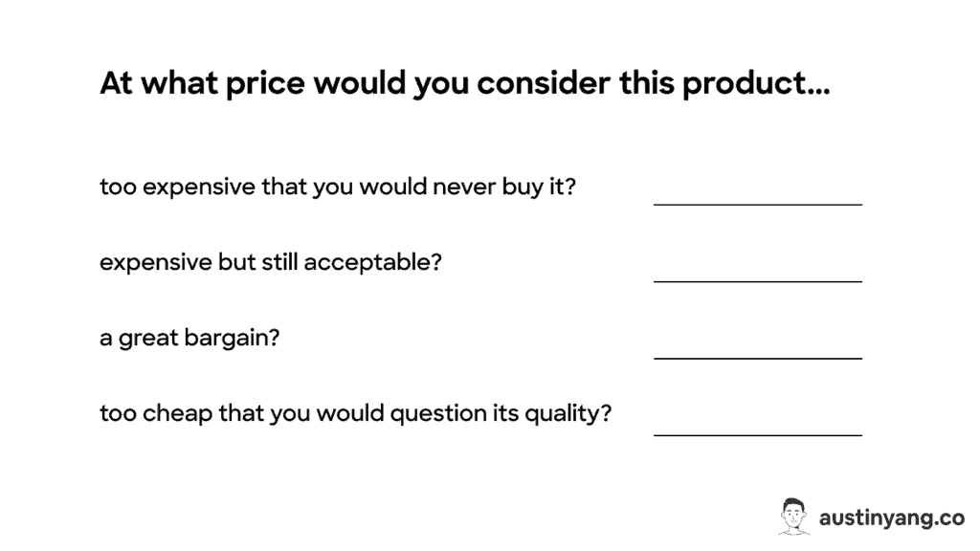Select the blank line next to great bargain
This screenshot has height=551, width=980.
[758, 358]
